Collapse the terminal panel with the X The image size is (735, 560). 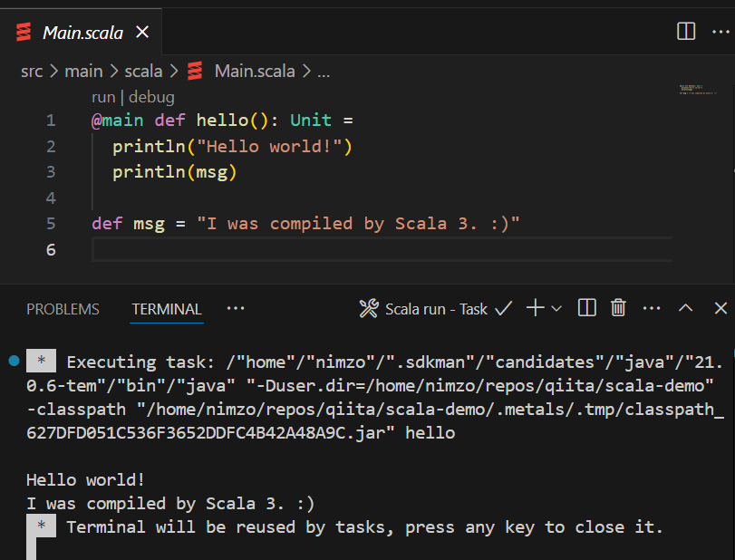click(x=719, y=308)
